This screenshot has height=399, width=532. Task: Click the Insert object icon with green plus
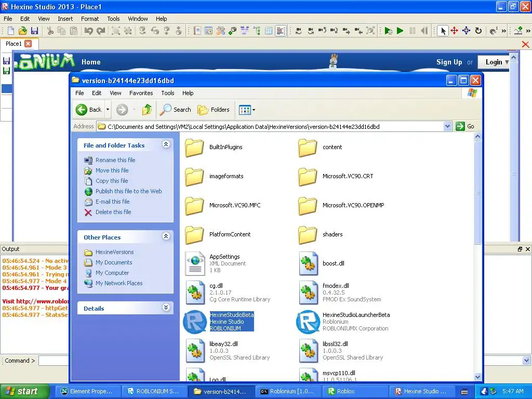point(232,31)
